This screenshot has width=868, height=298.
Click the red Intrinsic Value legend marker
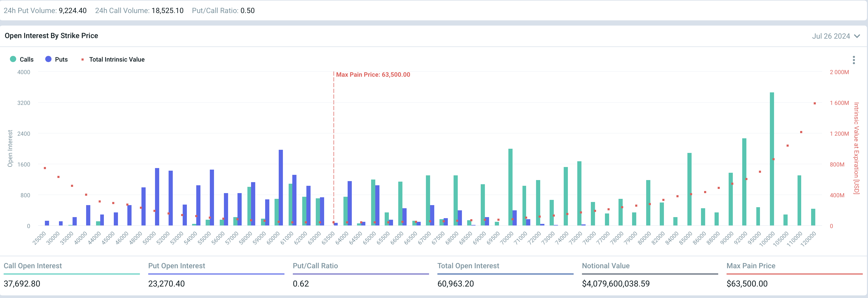(x=82, y=60)
